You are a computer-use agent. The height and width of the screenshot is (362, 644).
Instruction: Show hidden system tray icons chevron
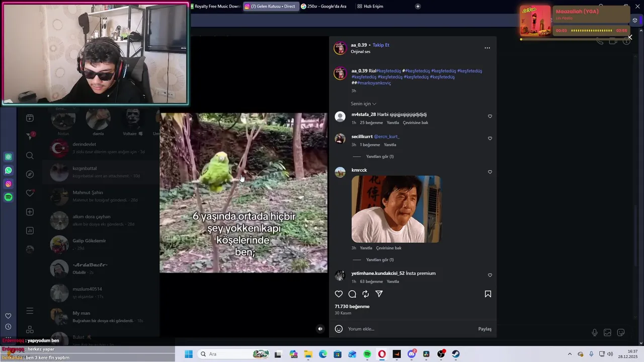point(570,354)
